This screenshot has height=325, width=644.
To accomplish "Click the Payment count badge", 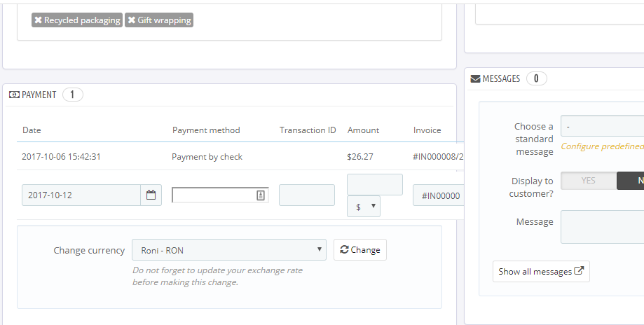I will (x=73, y=95).
